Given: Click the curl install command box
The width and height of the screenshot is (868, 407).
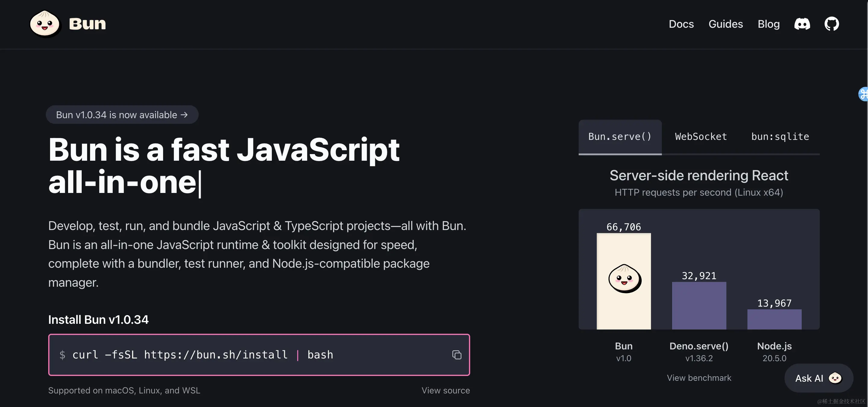Looking at the screenshot, I should point(259,355).
